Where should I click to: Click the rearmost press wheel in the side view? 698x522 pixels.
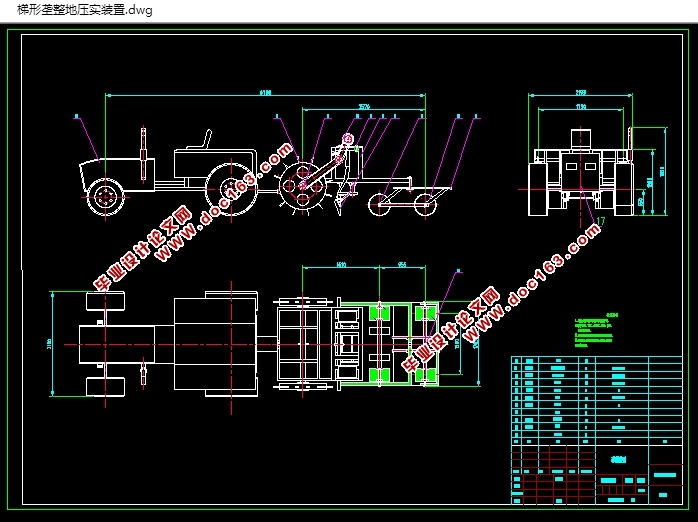point(425,205)
